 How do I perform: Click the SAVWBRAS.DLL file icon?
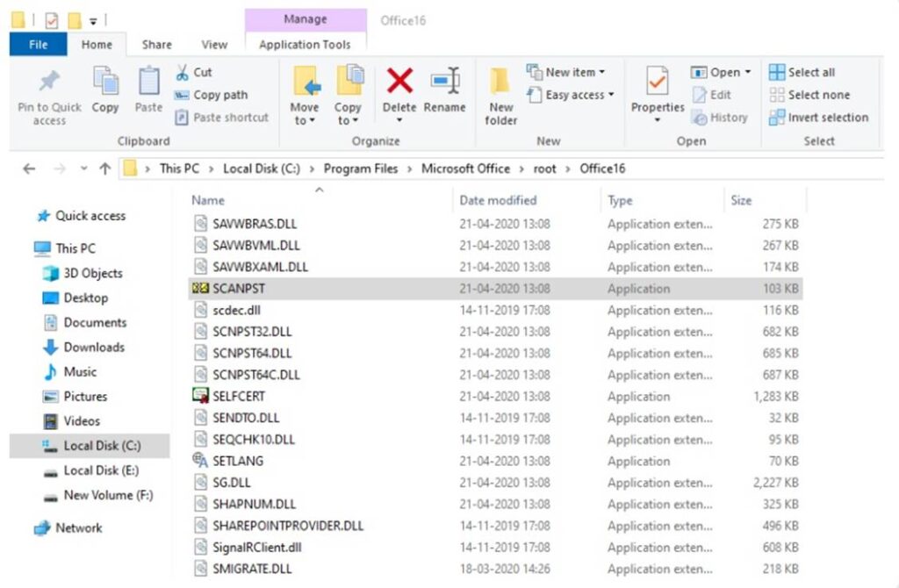(x=200, y=224)
